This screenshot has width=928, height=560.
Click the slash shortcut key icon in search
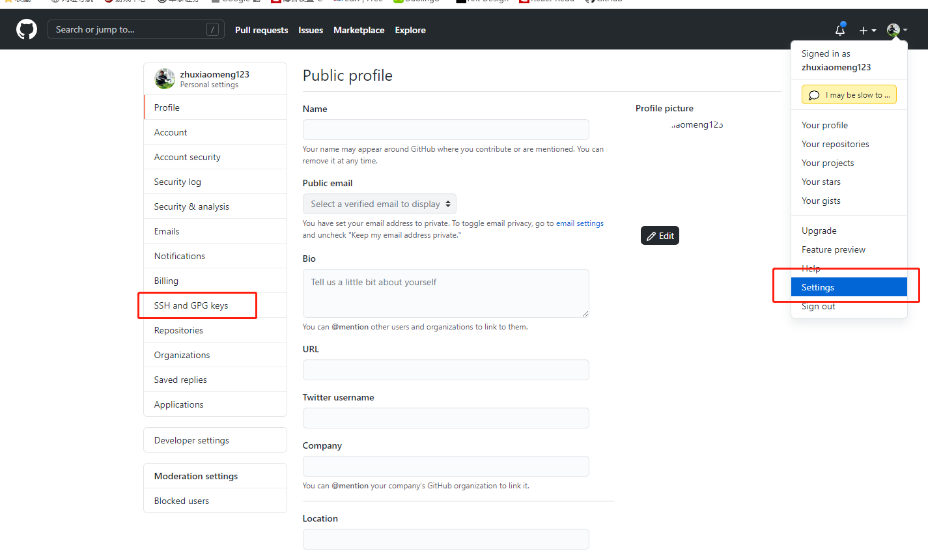pyautogui.click(x=212, y=29)
